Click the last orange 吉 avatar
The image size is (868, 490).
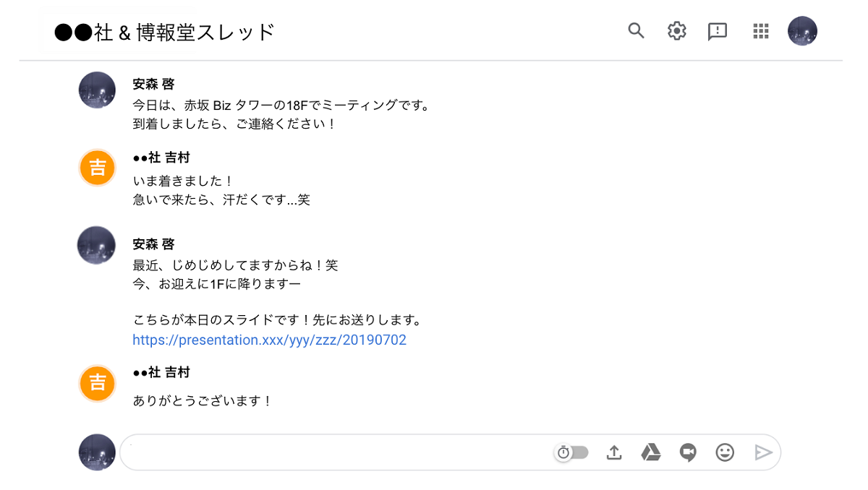pyautogui.click(x=97, y=382)
